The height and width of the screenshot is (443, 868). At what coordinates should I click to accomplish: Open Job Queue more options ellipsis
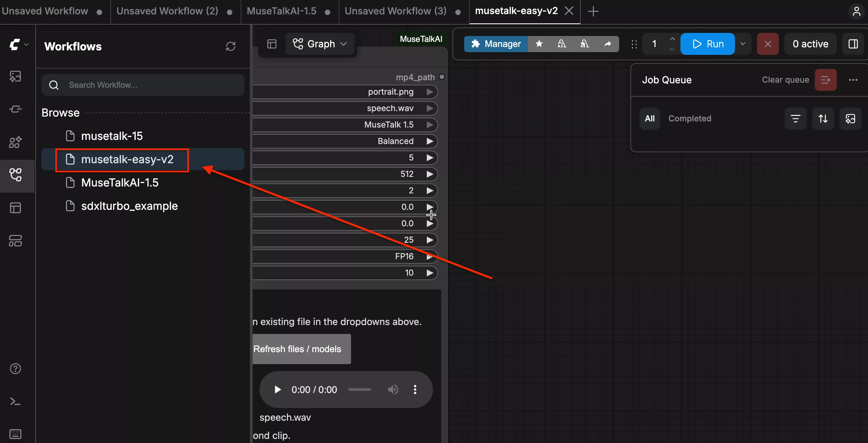[853, 80]
